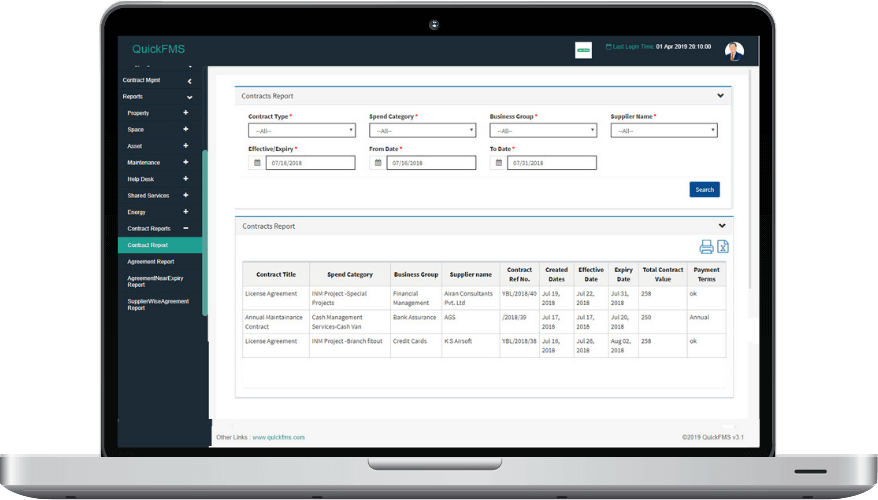Open the Contract Report menu item
This screenshot has width=878, height=500.
click(160, 245)
